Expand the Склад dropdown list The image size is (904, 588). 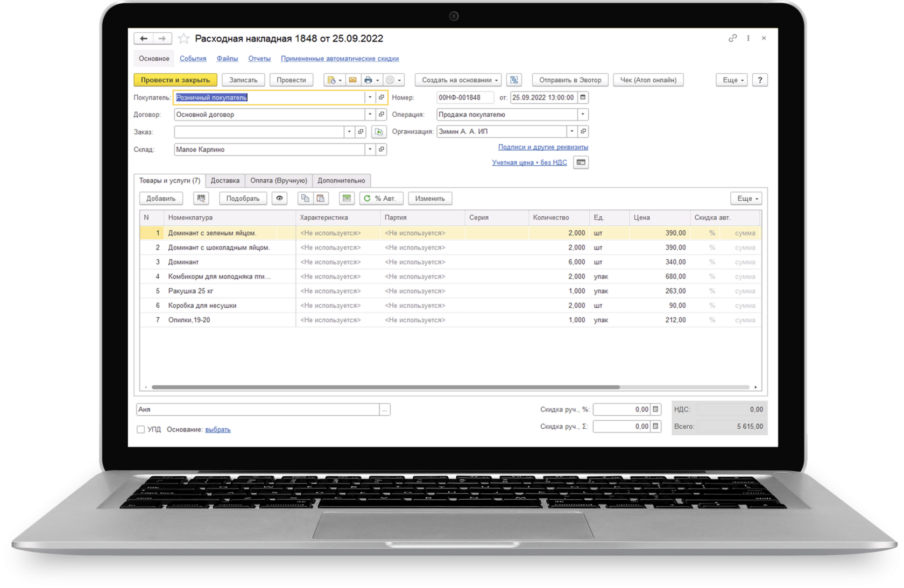[x=370, y=150]
